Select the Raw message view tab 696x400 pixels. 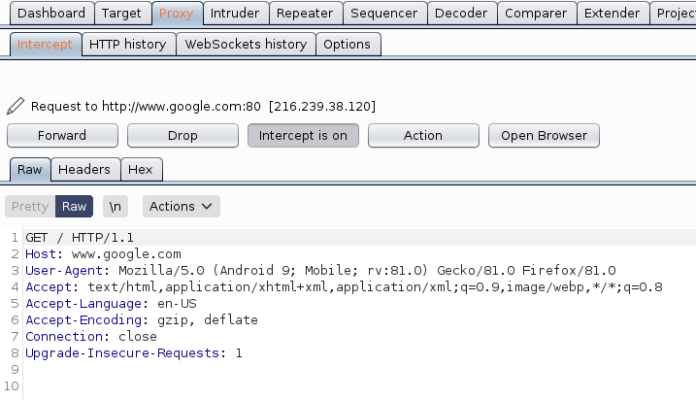tap(30, 170)
